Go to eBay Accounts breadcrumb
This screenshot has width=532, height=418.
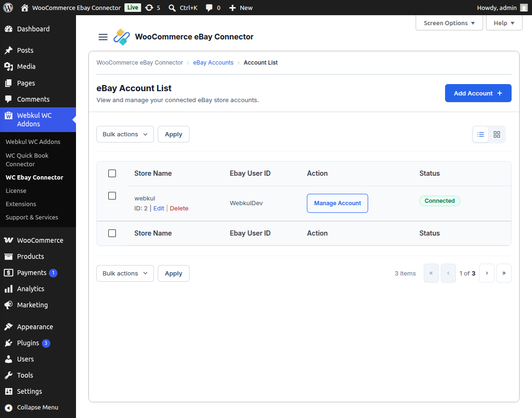click(213, 62)
